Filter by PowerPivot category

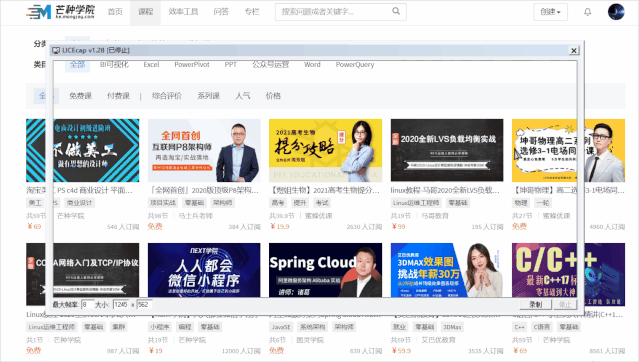pos(192,64)
